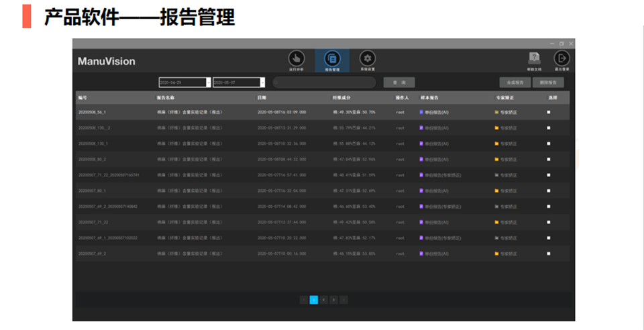Tick the checkbox for 20200507_69_2_20200507140842
Image resolution: width=644 pixels, height=330 pixels.
click(x=548, y=207)
